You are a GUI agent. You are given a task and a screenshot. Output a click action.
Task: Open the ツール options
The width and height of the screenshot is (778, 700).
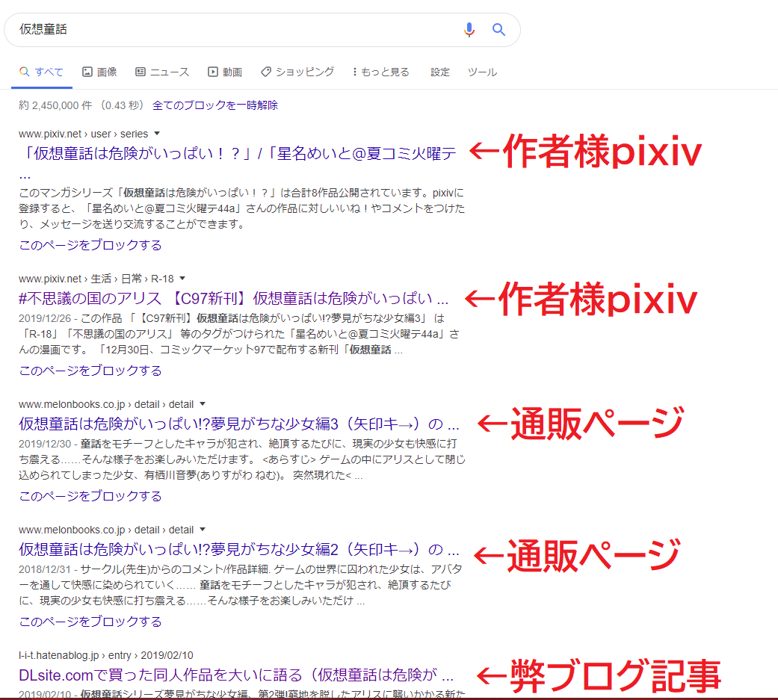[482, 72]
